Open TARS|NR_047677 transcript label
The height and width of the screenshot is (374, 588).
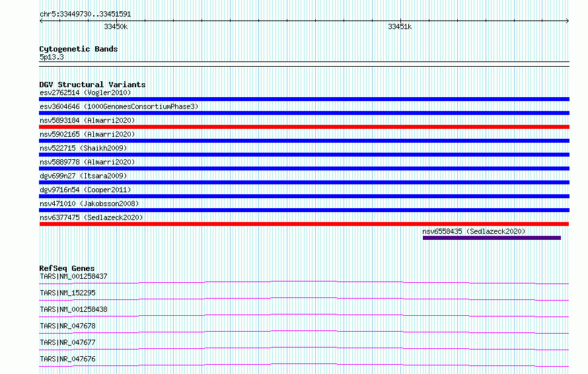(x=67, y=342)
